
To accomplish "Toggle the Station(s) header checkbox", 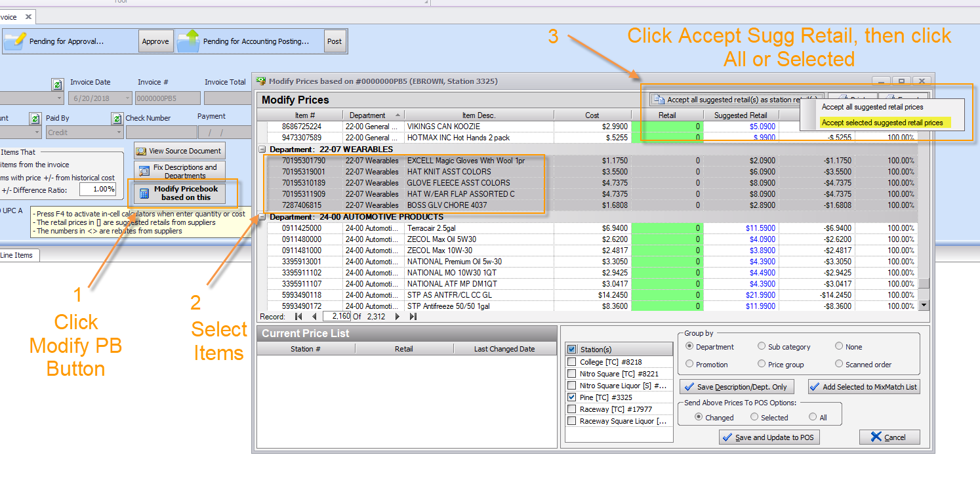I will point(572,350).
